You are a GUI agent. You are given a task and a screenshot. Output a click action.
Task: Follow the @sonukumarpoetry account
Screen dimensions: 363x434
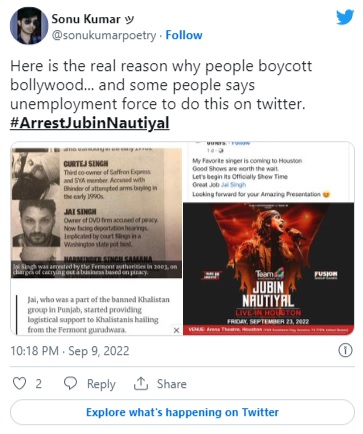click(184, 35)
